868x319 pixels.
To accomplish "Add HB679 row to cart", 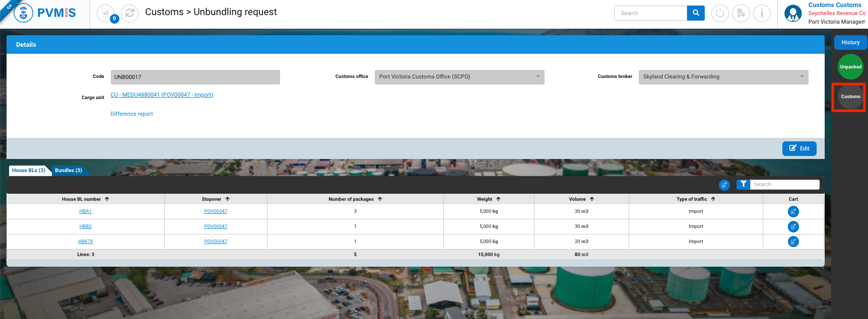I will 793,242.
